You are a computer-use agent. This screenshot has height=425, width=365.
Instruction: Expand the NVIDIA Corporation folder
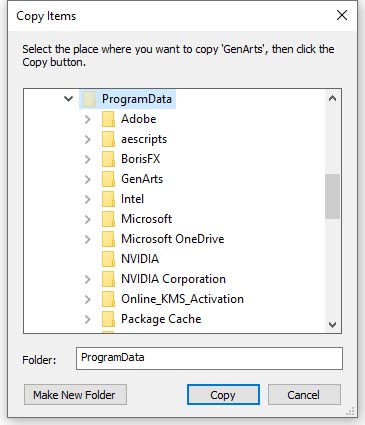88,279
